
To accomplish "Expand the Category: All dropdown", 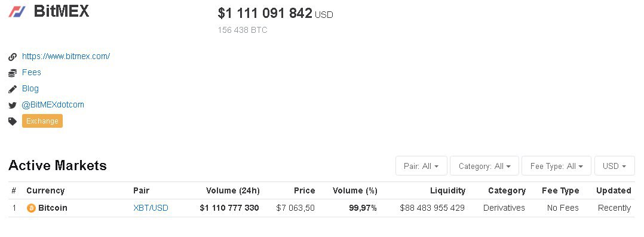I will (x=484, y=166).
